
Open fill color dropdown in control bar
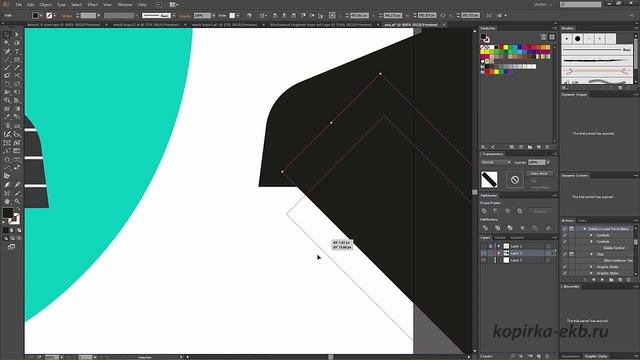(41, 16)
